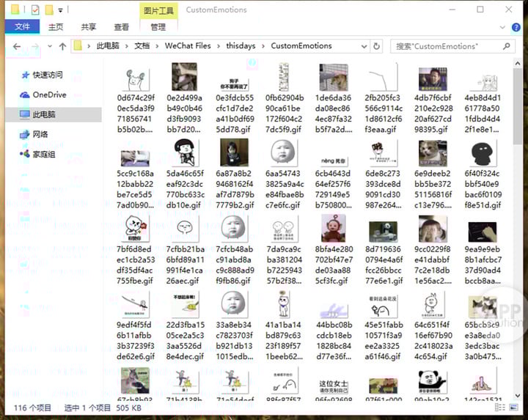Click the scroll up arrow

point(517,63)
